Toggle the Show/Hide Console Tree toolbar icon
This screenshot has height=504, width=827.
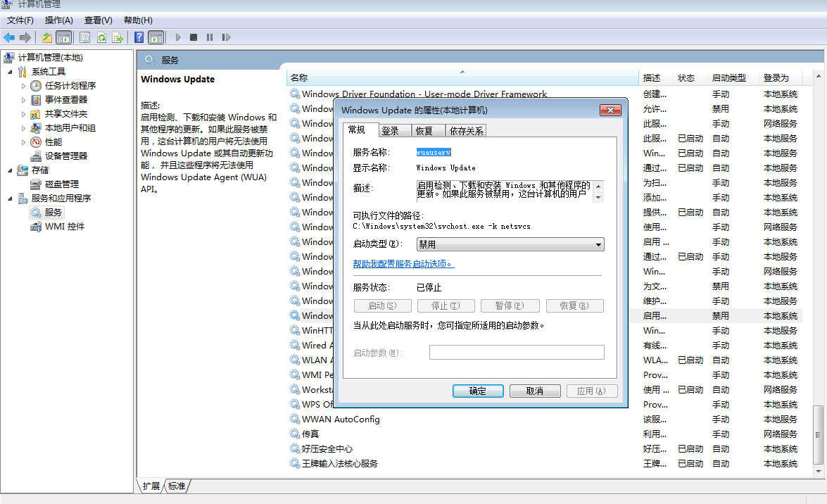(x=64, y=37)
